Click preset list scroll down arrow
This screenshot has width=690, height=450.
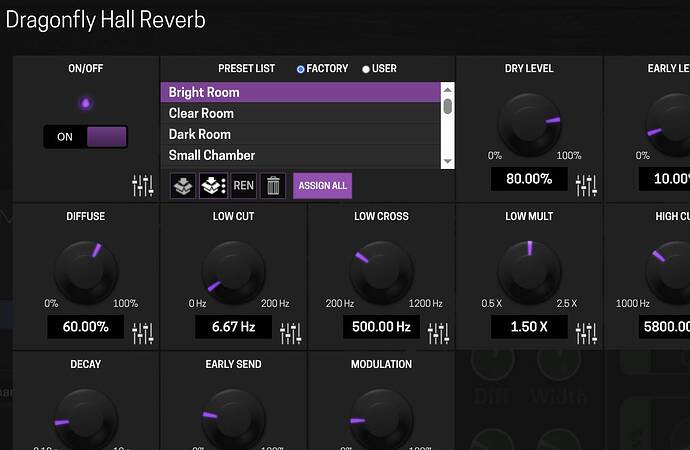point(448,161)
